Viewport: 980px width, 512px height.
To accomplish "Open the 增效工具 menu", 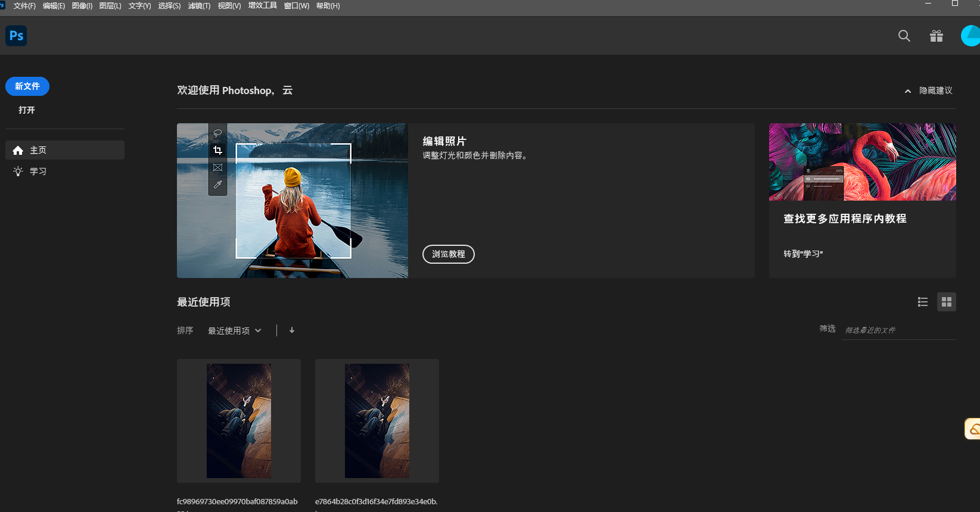I will coord(263,5).
